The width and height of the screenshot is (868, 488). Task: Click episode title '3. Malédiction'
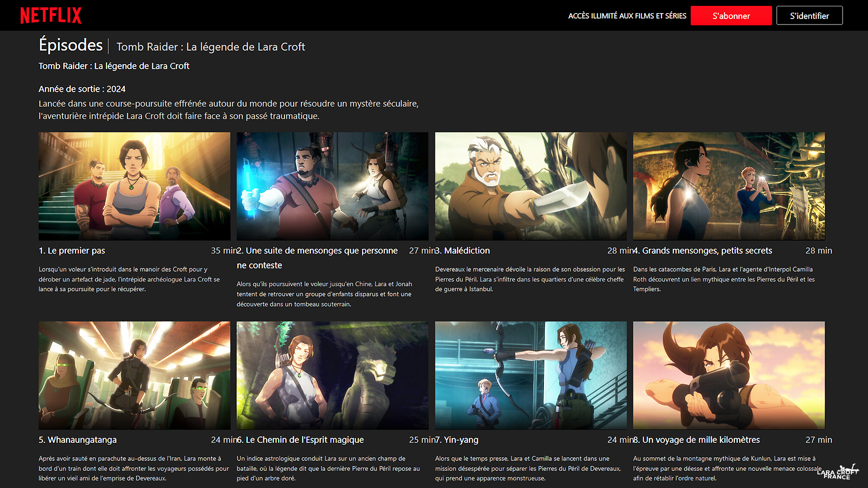pos(462,251)
